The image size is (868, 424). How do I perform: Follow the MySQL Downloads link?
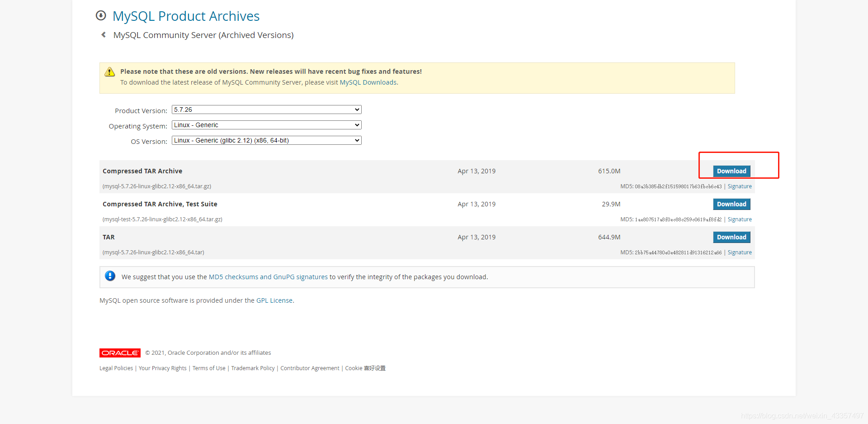368,82
